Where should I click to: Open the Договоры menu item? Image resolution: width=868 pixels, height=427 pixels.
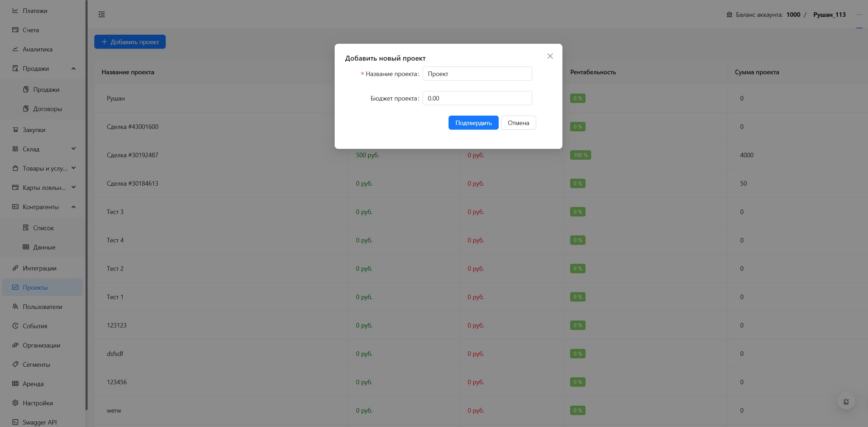(47, 109)
